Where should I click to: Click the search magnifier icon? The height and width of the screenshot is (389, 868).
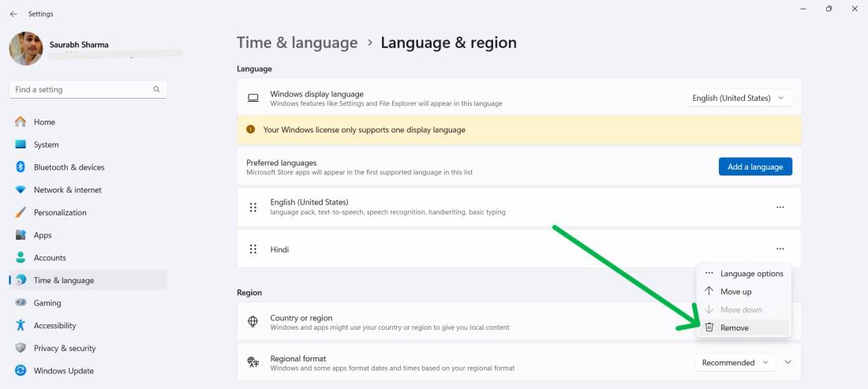click(x=157, y=89)
